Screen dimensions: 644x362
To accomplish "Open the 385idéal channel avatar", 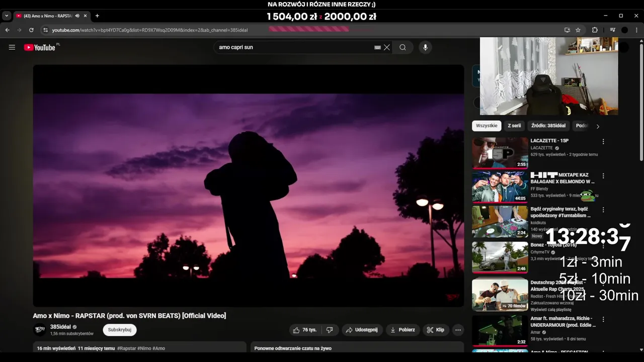I will (40, 330).
